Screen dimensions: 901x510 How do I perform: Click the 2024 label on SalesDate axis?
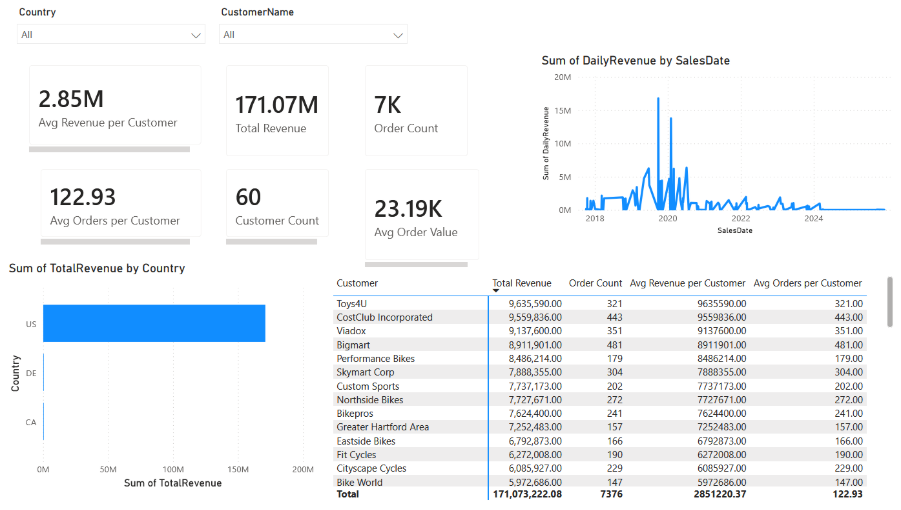[814, 218]
